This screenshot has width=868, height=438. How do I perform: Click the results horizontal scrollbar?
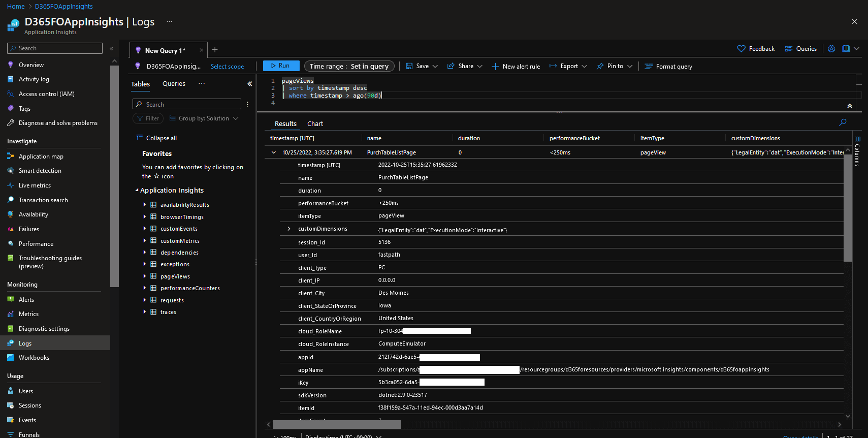pos(337,424)
